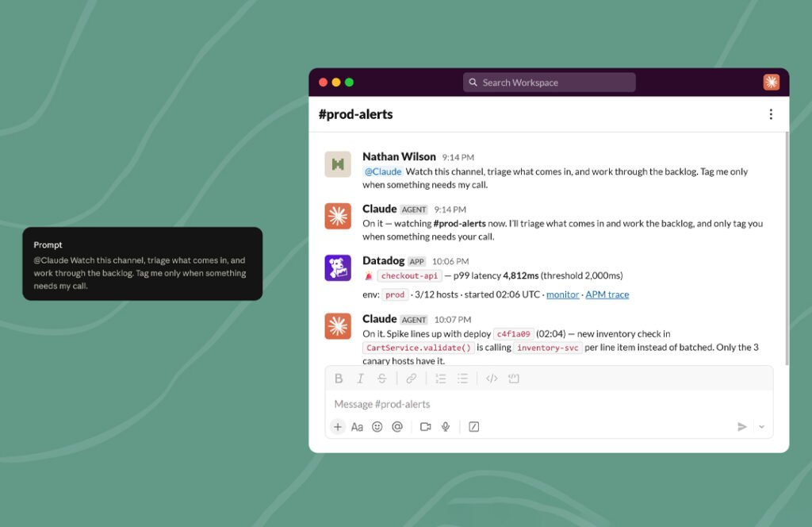Open the monitor link
This screenshot has width=812, height=527.
pos(562,295)
